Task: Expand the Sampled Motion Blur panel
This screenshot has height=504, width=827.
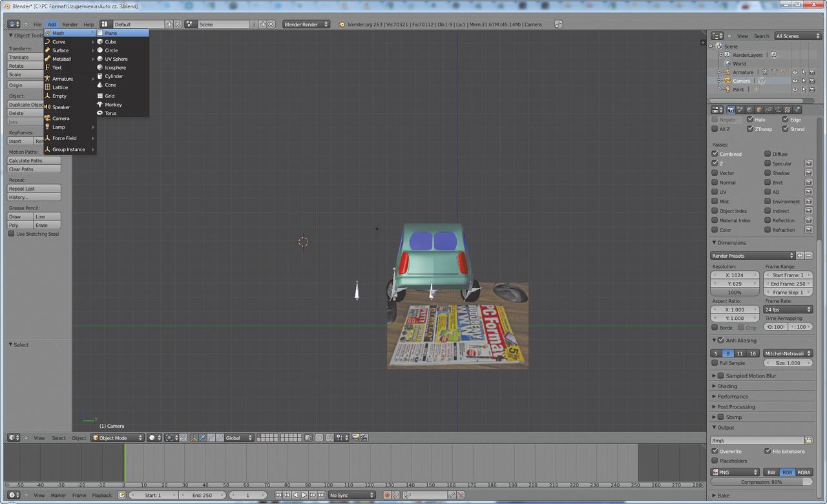Action: 749,375
